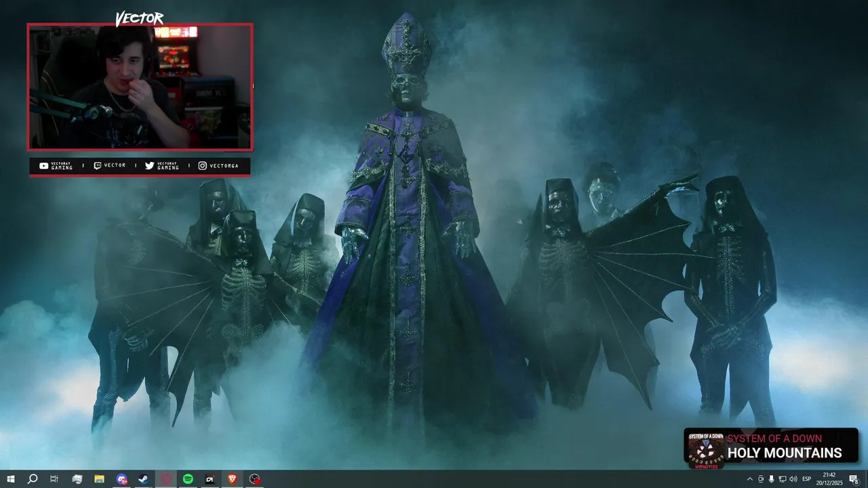Click the Show Desktop sliver at the taskbar end

tap(866, 479)
